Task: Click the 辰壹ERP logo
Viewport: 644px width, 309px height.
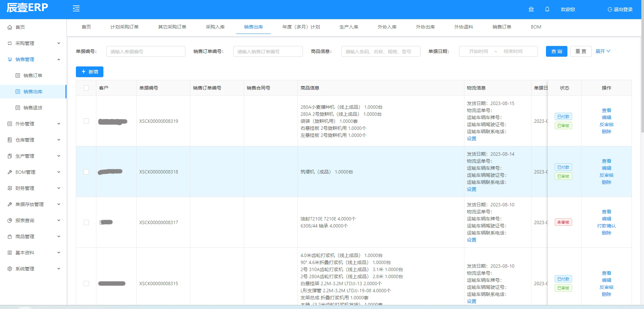Action: [27, 8]
